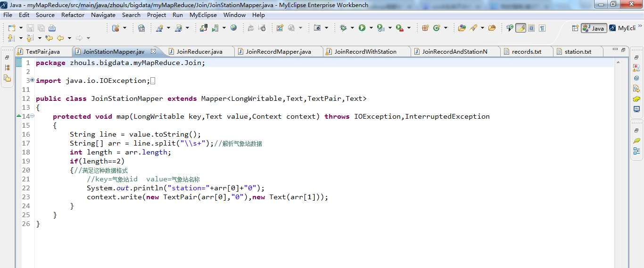Click the Open Perspective icon
The height and width of the screenshot is (268, 644).
[x=575, y=28]
